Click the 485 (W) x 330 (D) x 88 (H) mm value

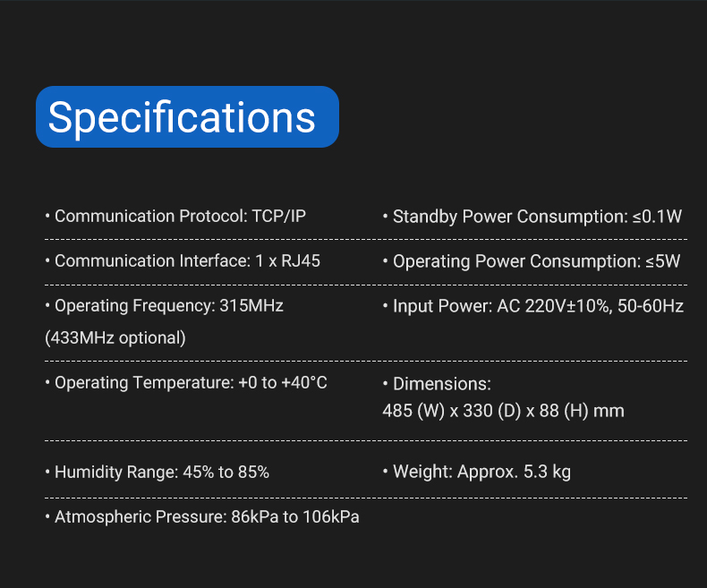pyautogui.click(x=503, y=411)
